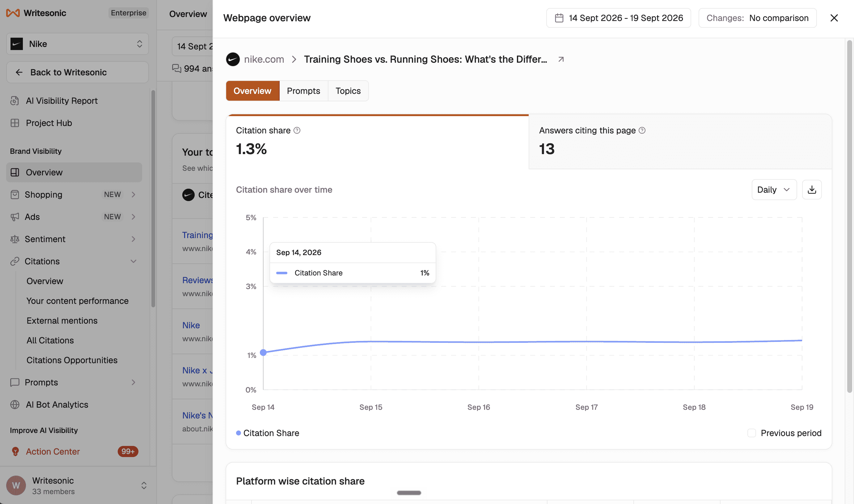
Task: Collapse the Citations sidebar section
Action: (x=133, y=261)
